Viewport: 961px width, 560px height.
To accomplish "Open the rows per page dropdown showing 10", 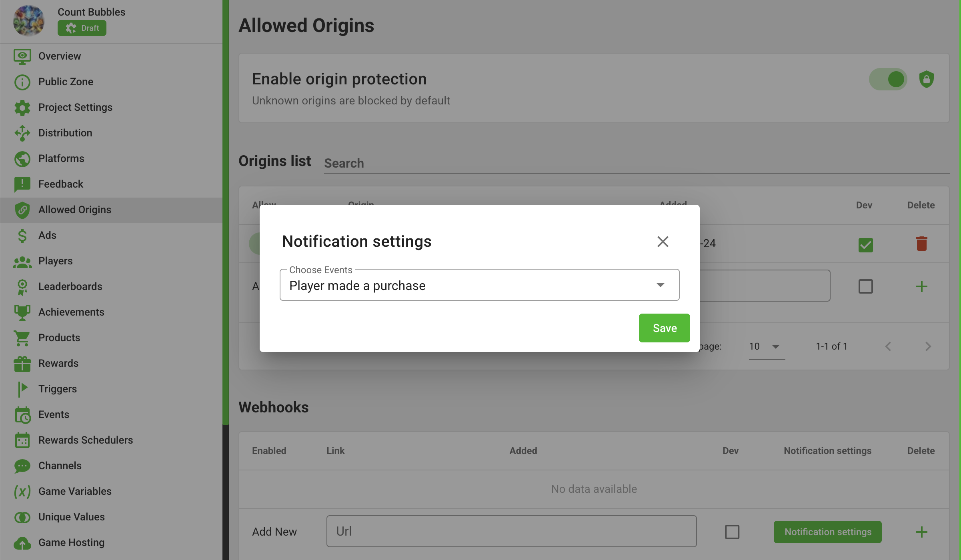I will [x=767, y=346].
